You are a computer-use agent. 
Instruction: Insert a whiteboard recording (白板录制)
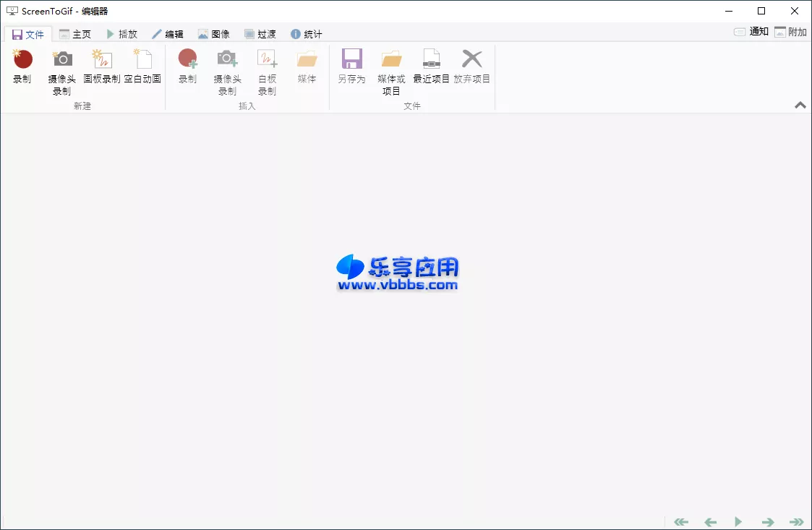[266, 70]
